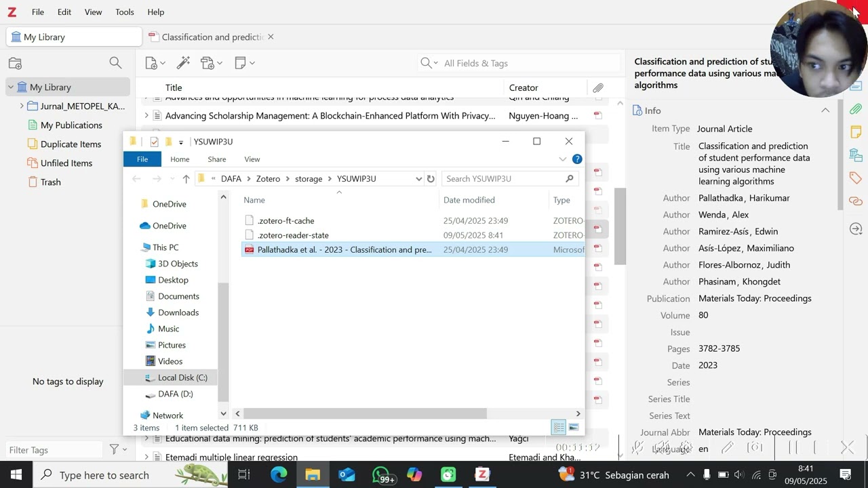The image size is (868, 488).
Task: Open the search mode dropdown by All Fields & Tags
Action: coord(428,63)
